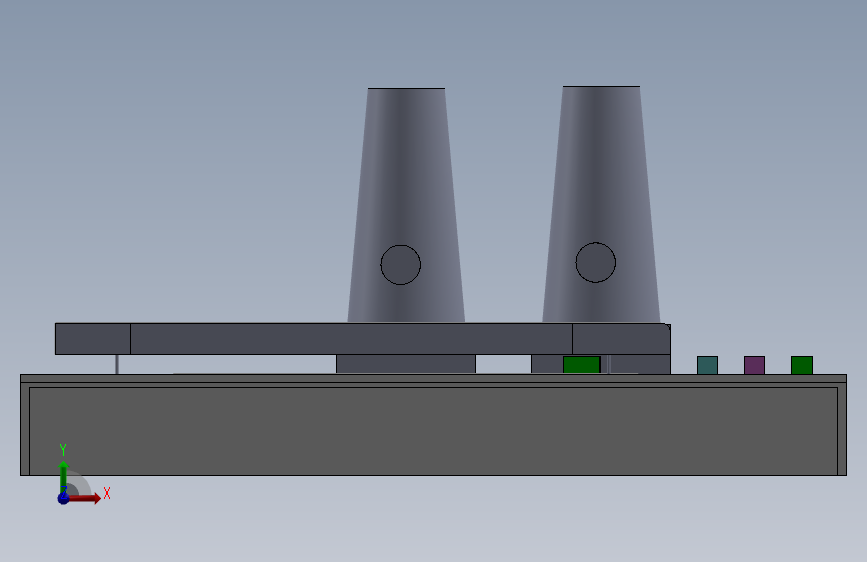Select the thin vertical pin under plate's left end
Viewport: 867px width, 562px height.
point(117,364)
